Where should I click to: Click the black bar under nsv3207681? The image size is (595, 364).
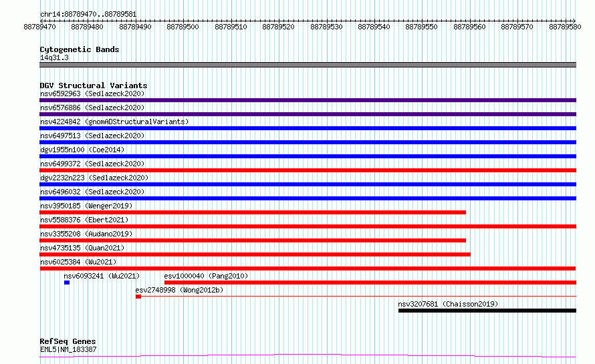[487, 311]
